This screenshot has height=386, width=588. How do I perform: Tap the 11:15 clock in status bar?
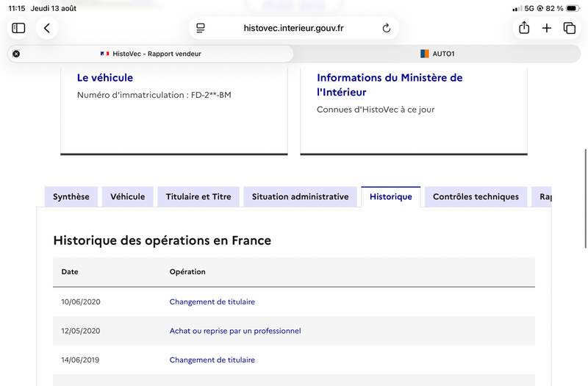click(x=17, y=8)
